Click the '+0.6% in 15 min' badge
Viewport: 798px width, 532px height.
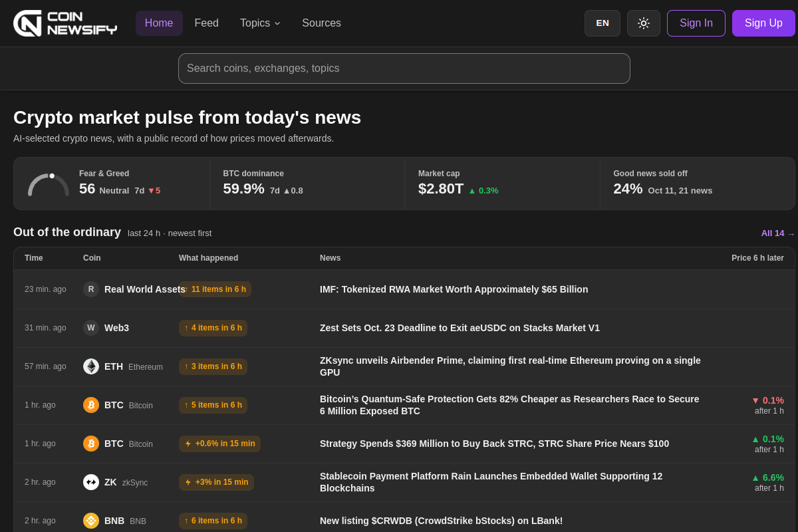(x=219, y=444)
